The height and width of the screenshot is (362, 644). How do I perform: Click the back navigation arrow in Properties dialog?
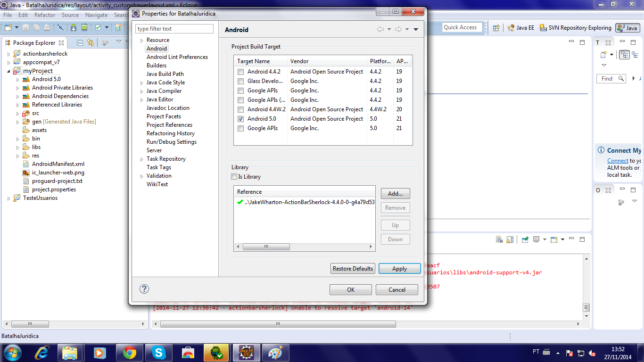[x=380, y=29]
